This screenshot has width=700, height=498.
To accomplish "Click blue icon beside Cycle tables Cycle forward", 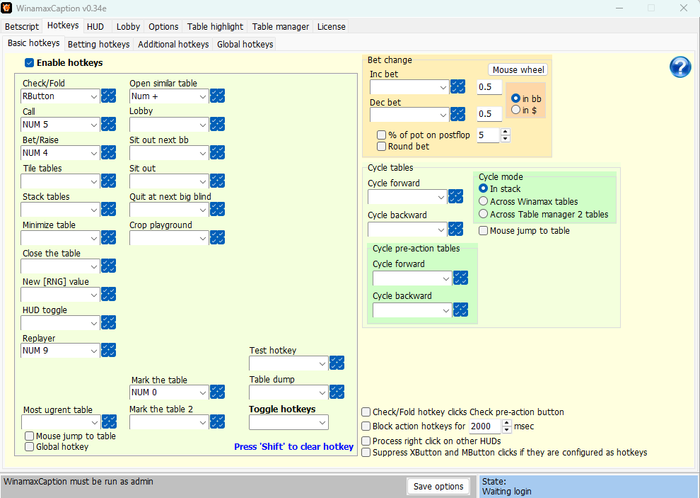I will point(455,196).
